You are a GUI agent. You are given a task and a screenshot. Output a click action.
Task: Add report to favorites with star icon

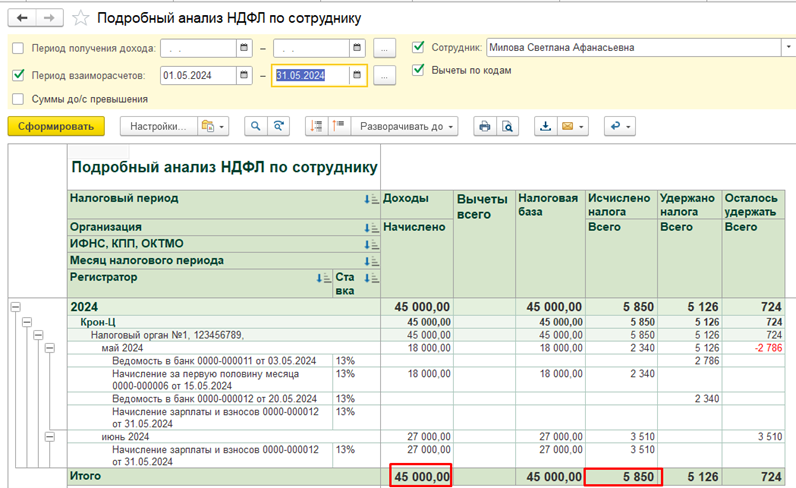[81, 18]
